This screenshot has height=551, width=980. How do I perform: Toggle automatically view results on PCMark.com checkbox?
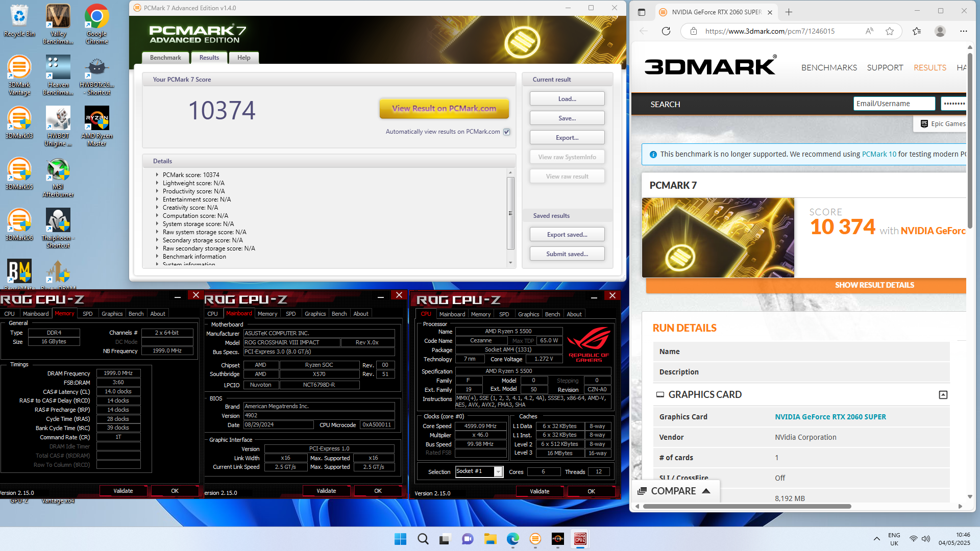pos(507,132)
